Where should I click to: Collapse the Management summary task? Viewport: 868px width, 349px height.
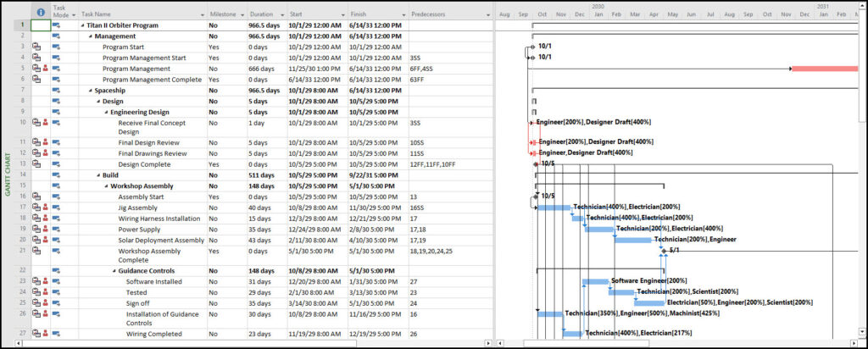click(x=91, y=36)
